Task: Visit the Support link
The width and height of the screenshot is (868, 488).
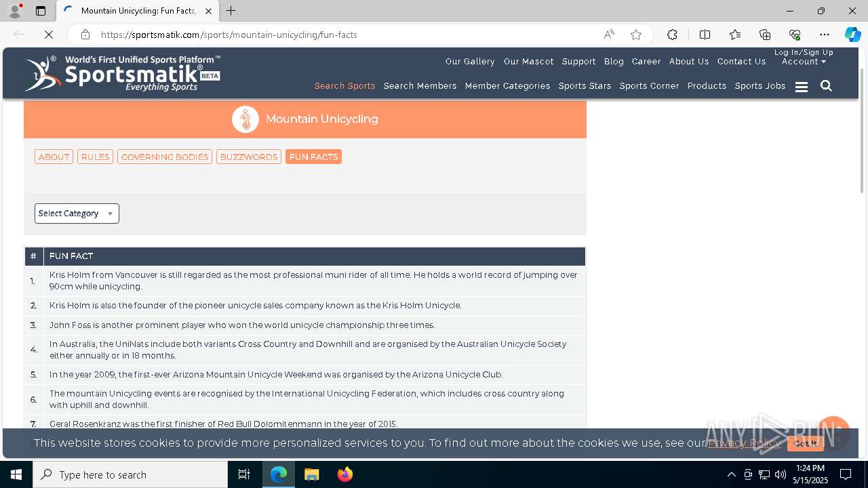Action: point(578,62)
